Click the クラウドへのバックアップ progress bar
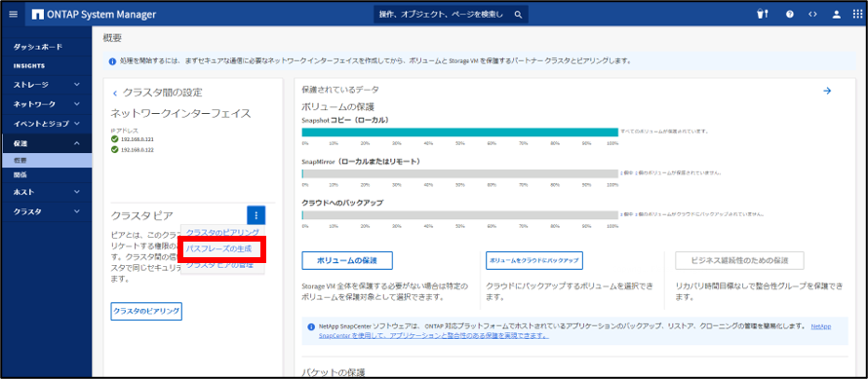 [460, 214]
